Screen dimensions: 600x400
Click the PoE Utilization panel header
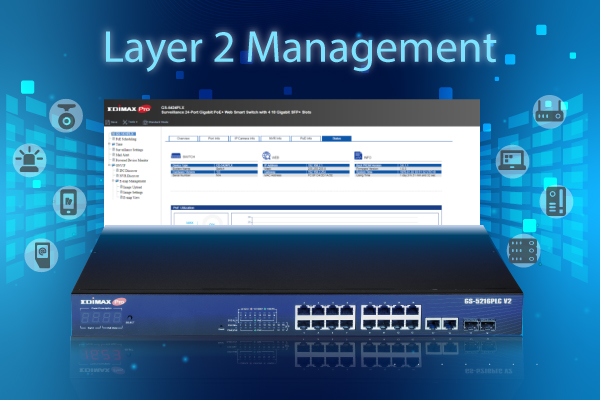306,208
